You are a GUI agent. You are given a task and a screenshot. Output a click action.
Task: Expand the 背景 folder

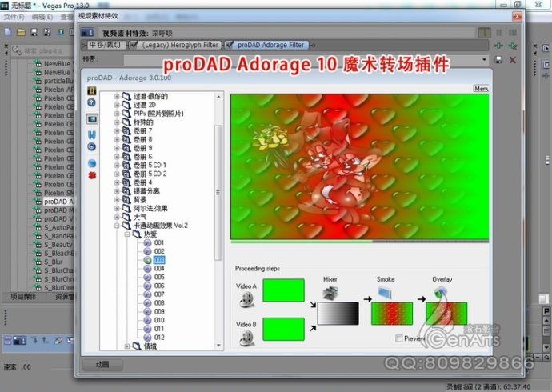117,199
